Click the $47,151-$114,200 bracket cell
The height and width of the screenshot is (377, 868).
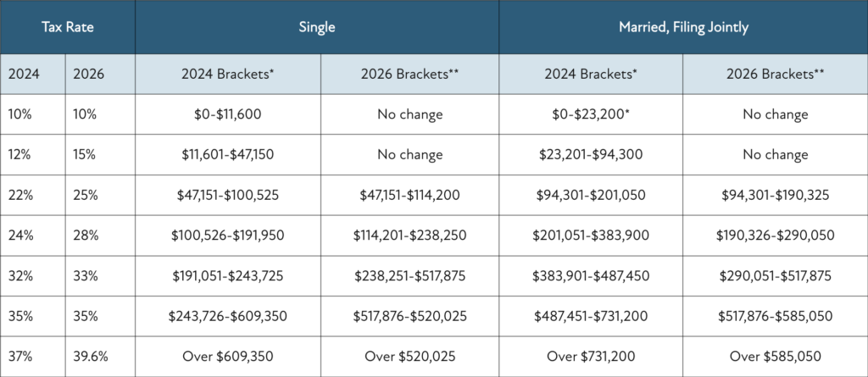coord(410,196)
